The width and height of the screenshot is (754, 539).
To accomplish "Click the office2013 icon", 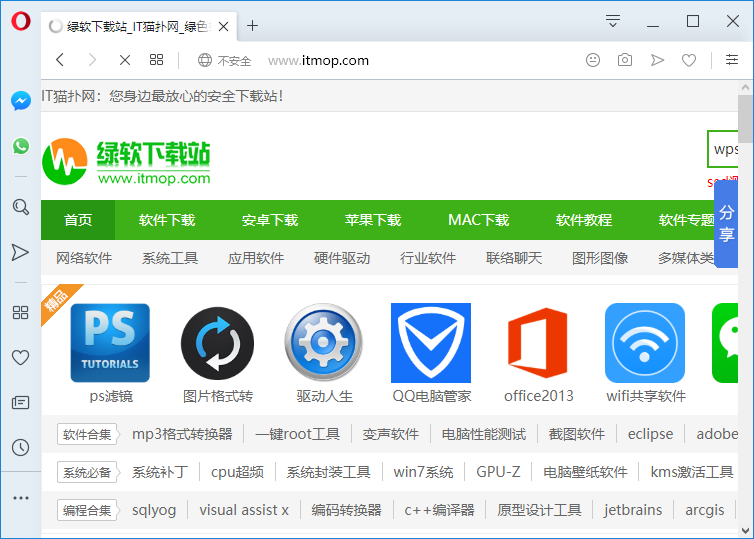I will coord(538,343).
